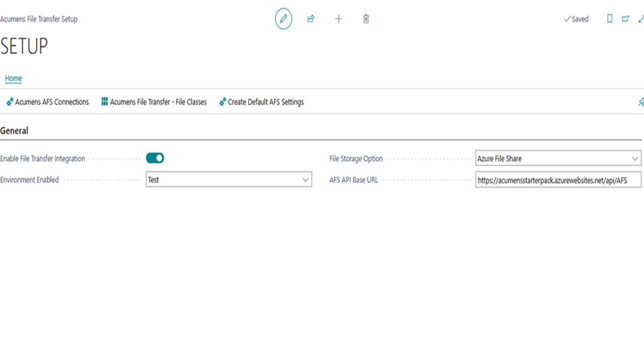Click the Acumens File Transfer Setup caption
644x362 pixels.
click(39, 19)
